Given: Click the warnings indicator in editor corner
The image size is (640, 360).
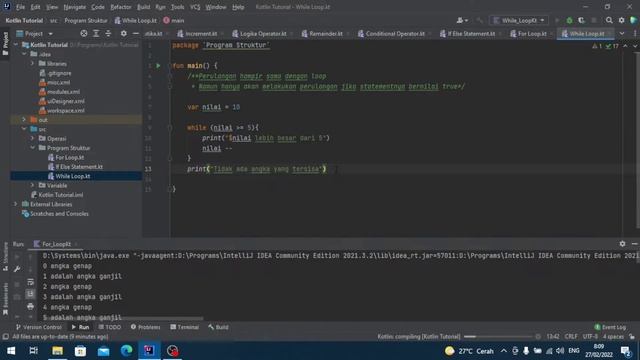Looking at the screenshot, I should point(597,46).
